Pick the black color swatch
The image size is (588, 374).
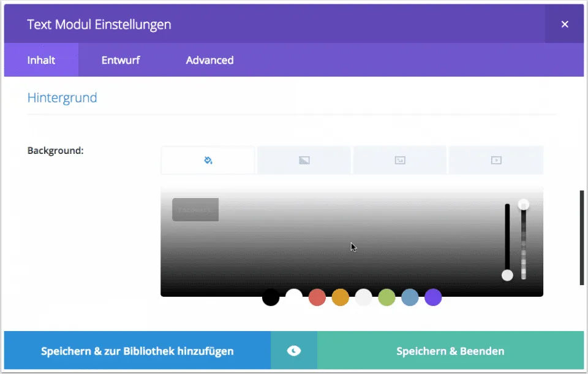(271, 297)
